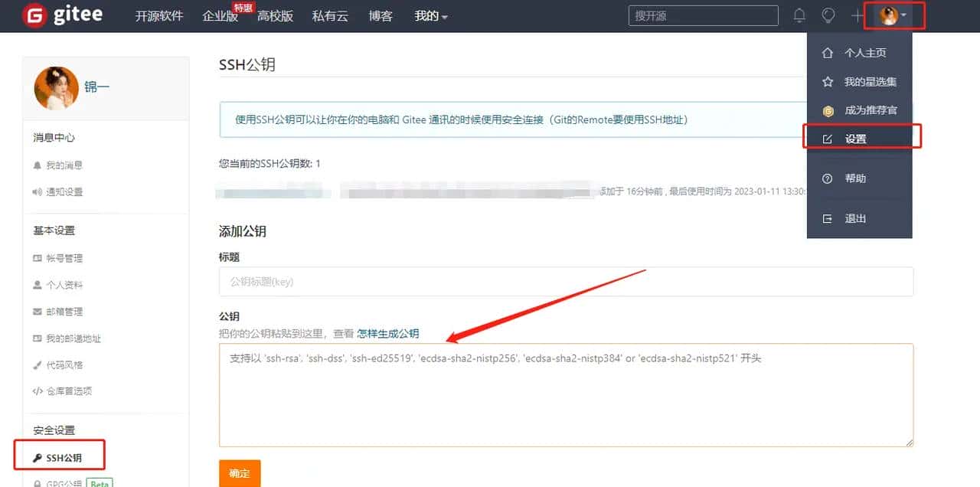
Task: Click the 公钥标题 input field
Action: coord(567,282)
